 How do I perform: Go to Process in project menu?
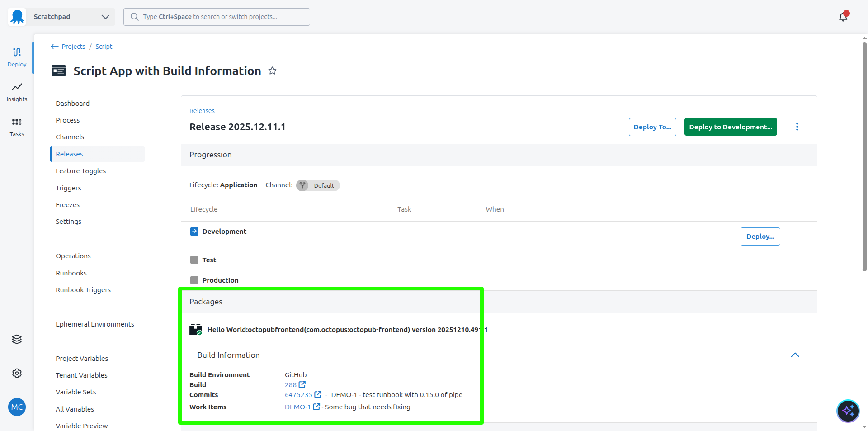click(68, 120)
